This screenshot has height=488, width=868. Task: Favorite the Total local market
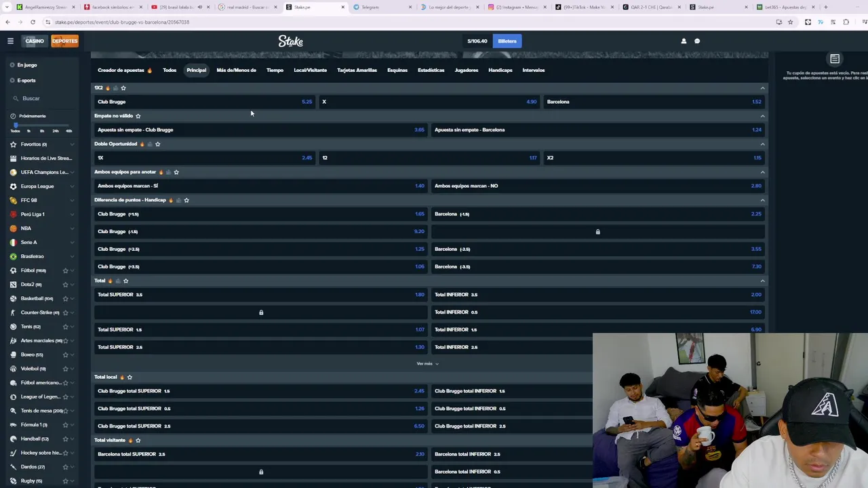click(130, 377)
